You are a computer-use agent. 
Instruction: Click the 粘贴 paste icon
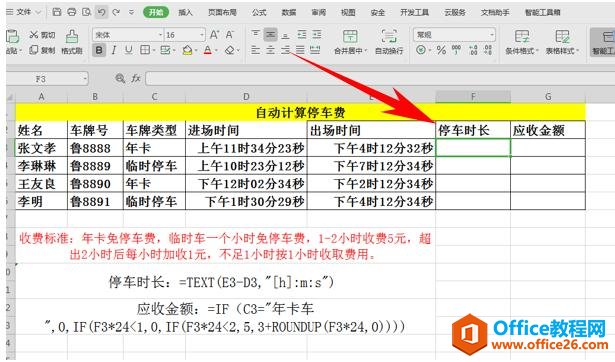click(x=13, y=36)
